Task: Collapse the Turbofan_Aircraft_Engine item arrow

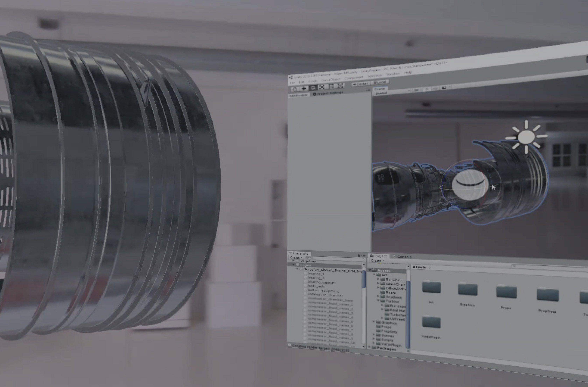Action: point(297,269)
